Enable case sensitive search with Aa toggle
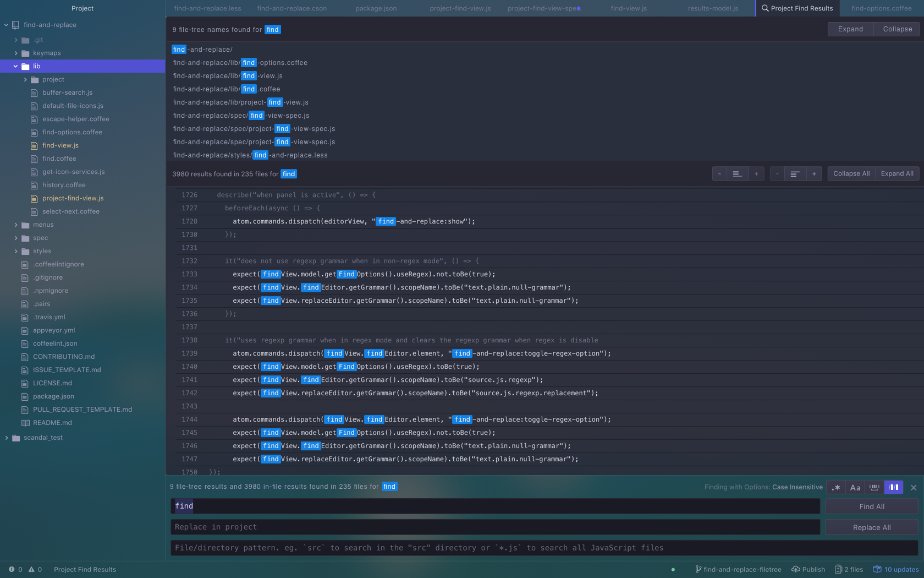 tap(855, 487)
